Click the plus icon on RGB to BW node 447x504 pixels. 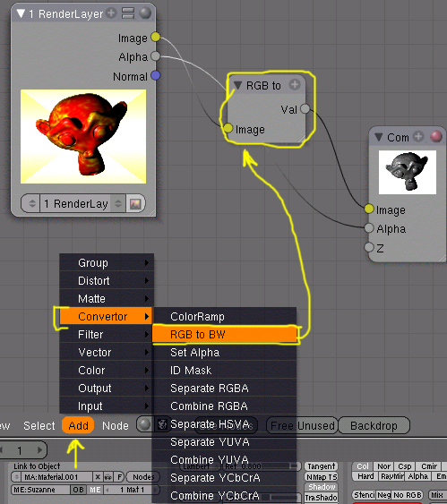click(x=295, y=84)
